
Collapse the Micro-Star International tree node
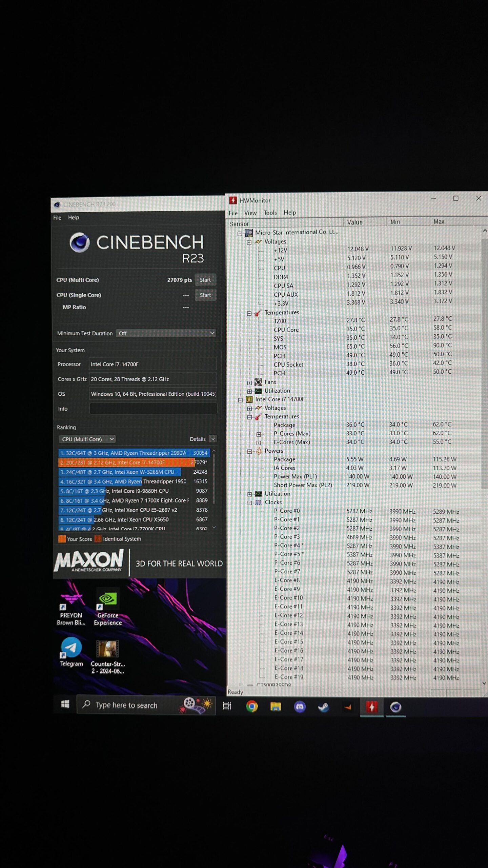pyautogui.click(x=240, y=233)
